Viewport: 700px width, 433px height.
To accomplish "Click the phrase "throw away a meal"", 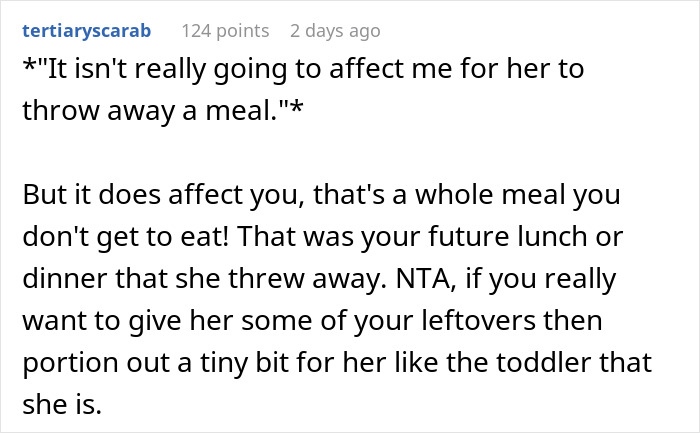I will click(x=150, y=109).
